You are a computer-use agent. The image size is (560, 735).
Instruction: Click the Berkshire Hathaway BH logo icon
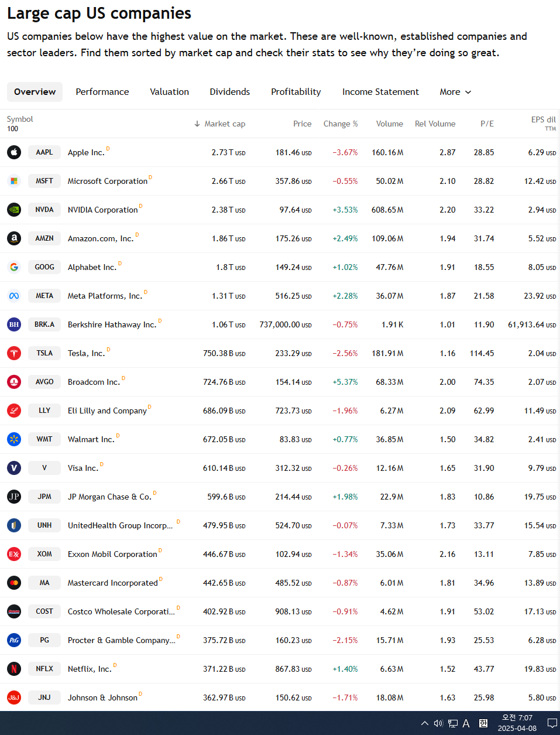point(14,324)
